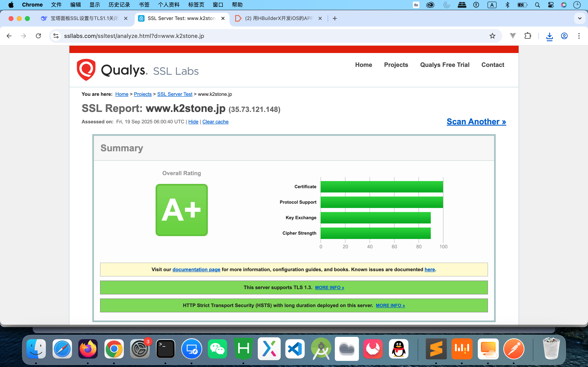
Task: Launch WeChat from the dock
Action: (x=217, y=349)
